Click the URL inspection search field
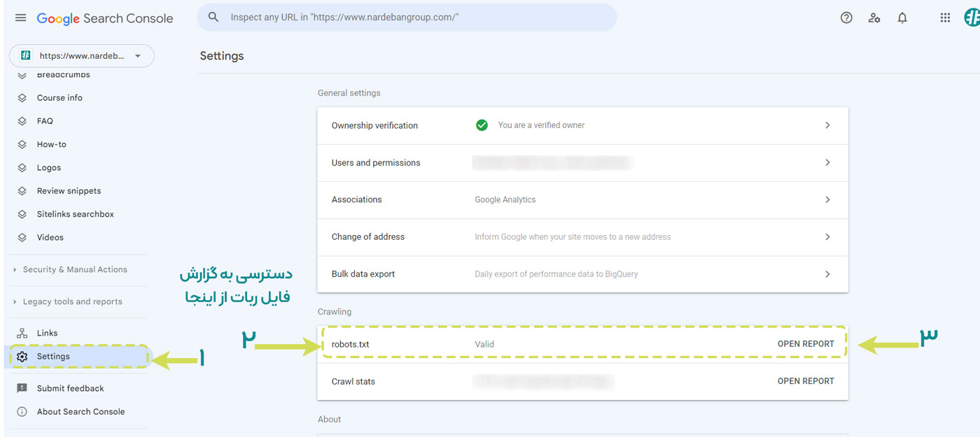 [413, 17]
